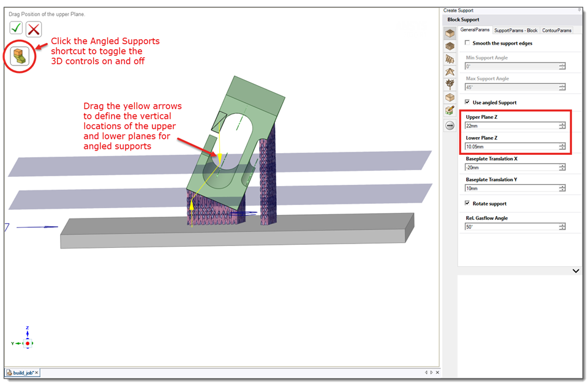Open the ContourParams tab
Viewport: 588px width, 385px height.
pos(557,31)
